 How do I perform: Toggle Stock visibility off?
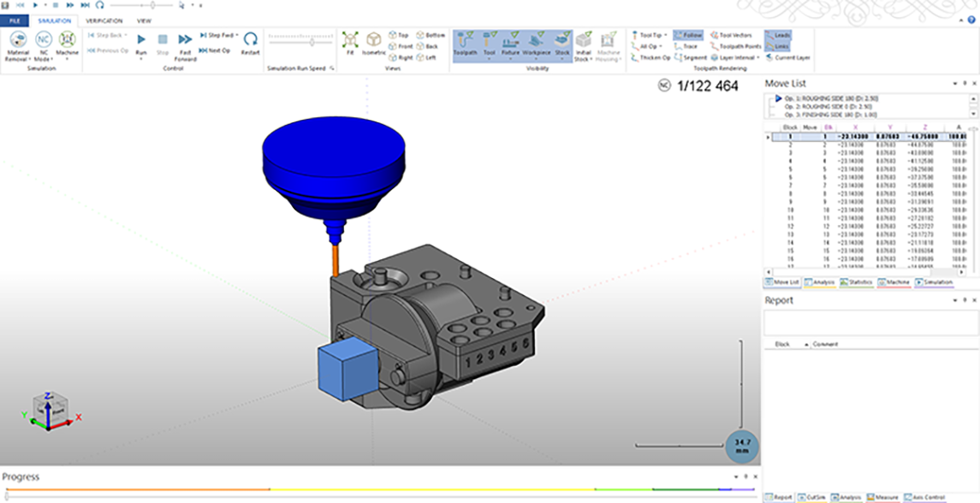(x=562, y=43)
